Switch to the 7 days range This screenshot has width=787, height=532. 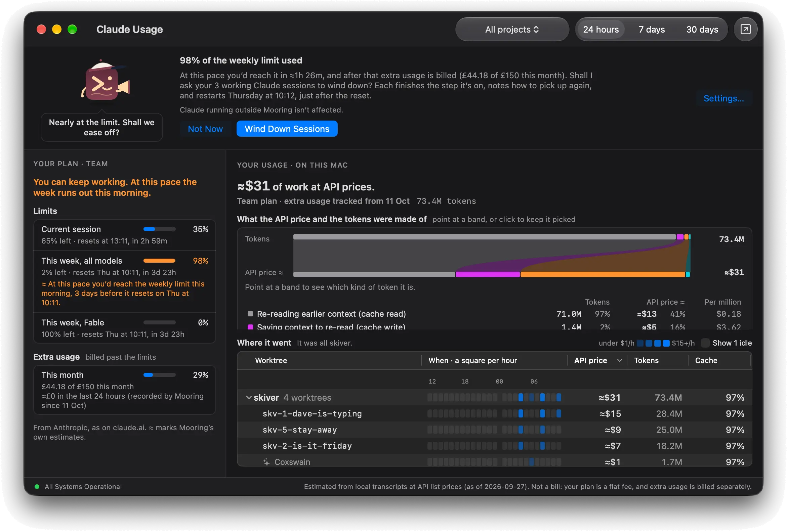click(651, 30)
